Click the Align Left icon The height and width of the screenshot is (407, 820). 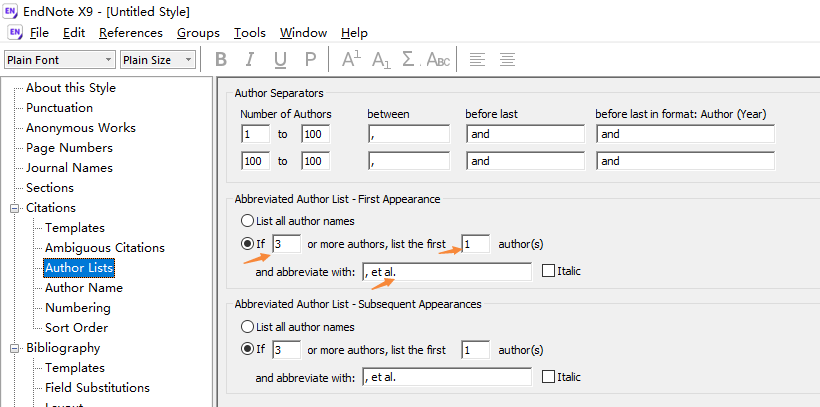click(477, 60)
